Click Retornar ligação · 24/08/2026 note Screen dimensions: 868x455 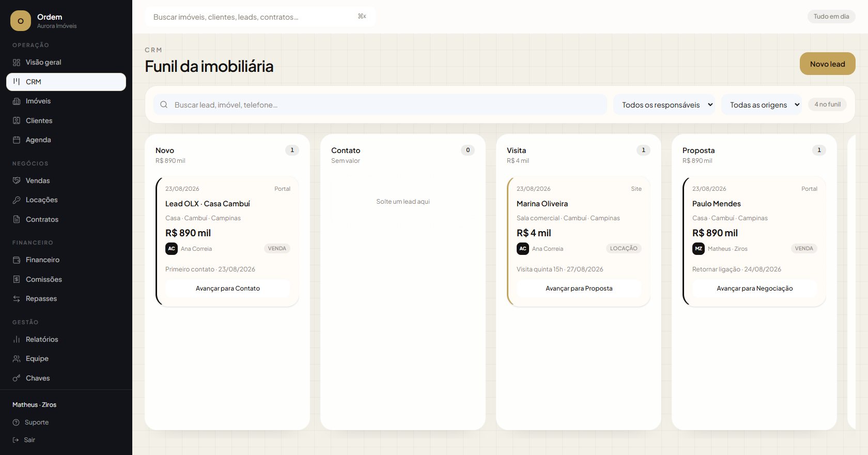[x=737, y=269]
